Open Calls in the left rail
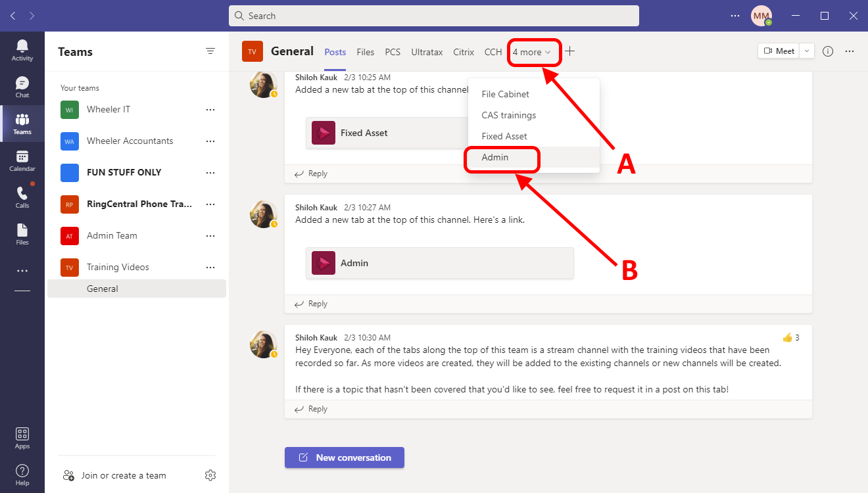Image resolution: width=868 pixels, height=493 pixels. pos(22,197)
